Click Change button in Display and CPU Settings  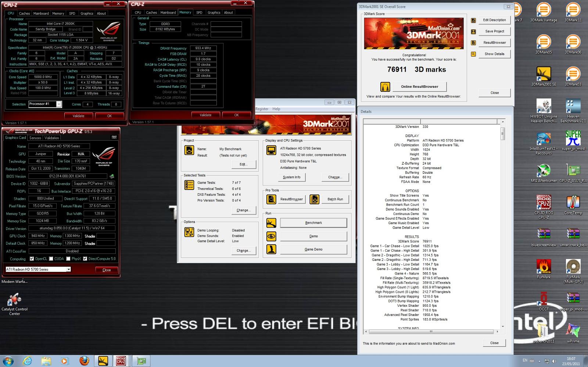pyautogui.click(x=335, y=177)
